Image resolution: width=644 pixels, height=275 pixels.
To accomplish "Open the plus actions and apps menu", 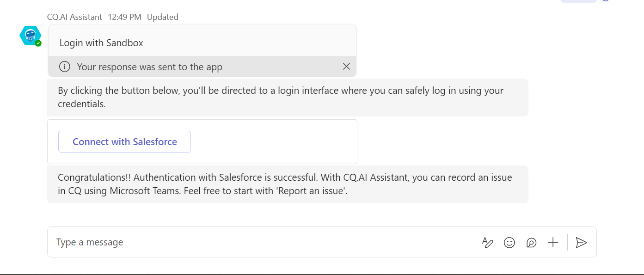I will tap(553, 242).
